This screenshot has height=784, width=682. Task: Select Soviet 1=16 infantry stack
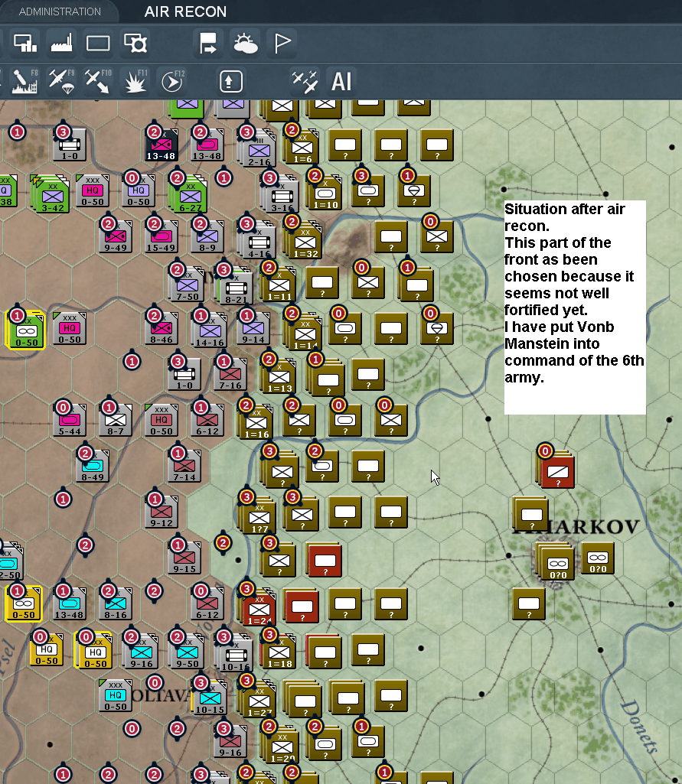pyautogui.click(x=255, y=422)
